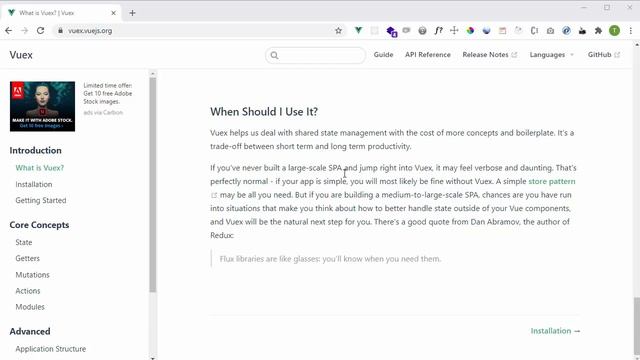Reload the page with the refresh icon
Screen dimensions: 640x360
40,31
